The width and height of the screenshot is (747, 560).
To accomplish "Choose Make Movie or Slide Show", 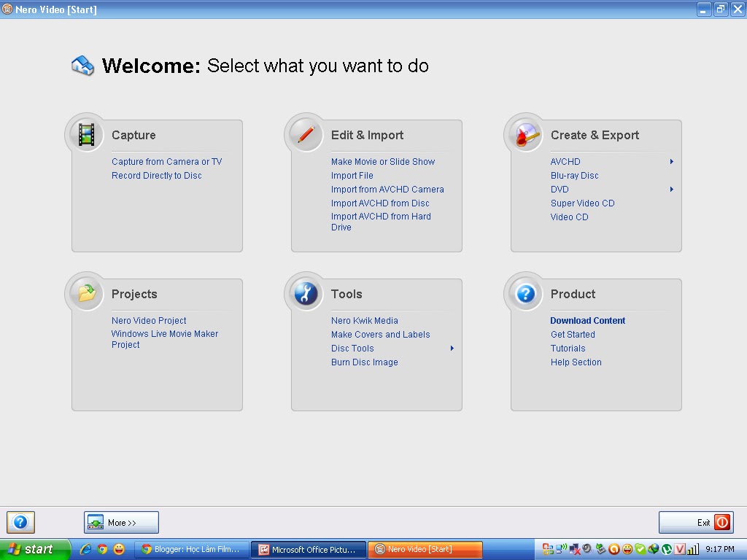I will coord(383,161).
